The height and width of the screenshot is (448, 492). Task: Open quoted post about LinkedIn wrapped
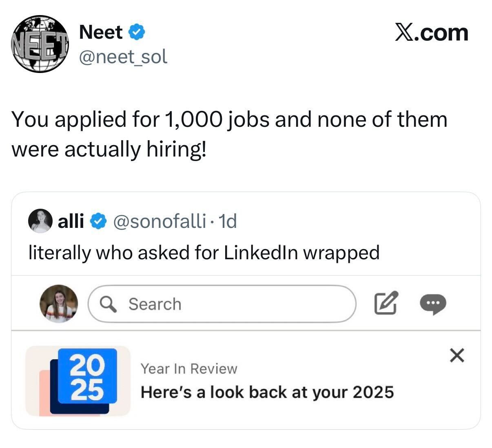[204, 253]
